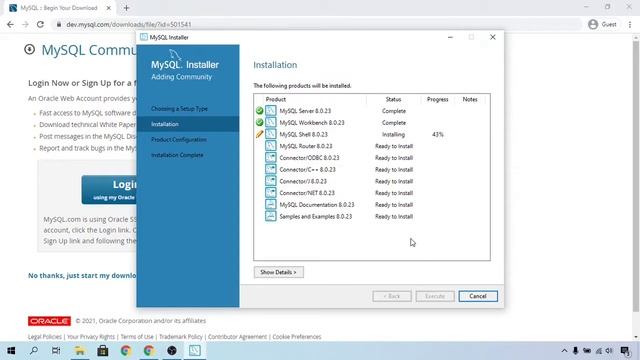This screenshot has height=360, width=640.
Task: Click the MySQL Shell 8.0.23 product icon
Action: pos(271,134)
